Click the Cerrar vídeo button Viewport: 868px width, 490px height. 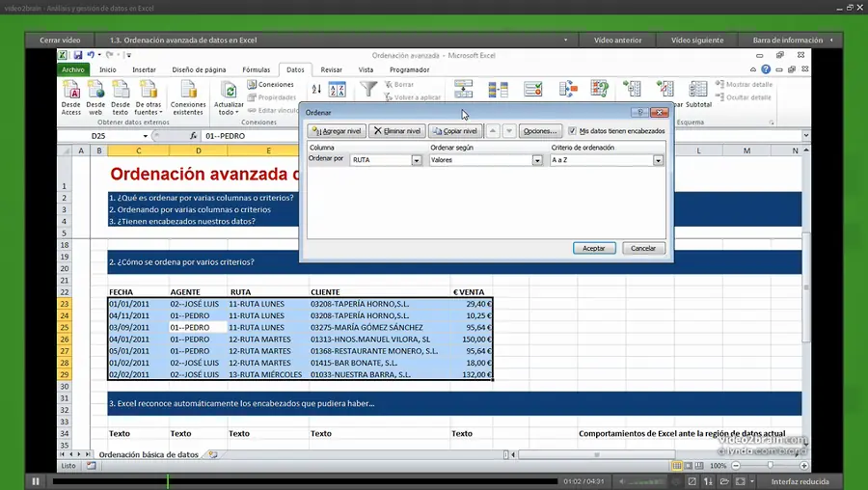(60, 40)
